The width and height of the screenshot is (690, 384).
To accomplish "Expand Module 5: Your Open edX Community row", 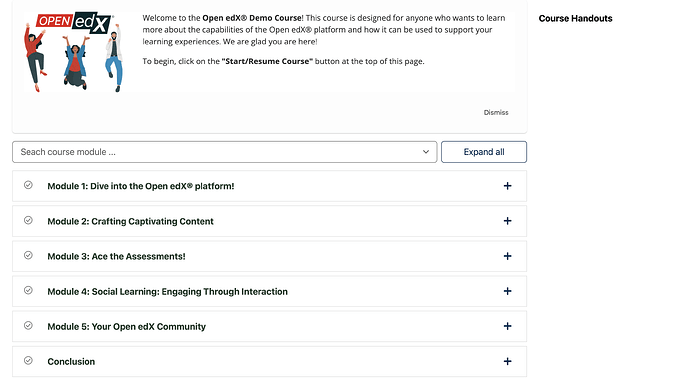I will pos(269,326).
